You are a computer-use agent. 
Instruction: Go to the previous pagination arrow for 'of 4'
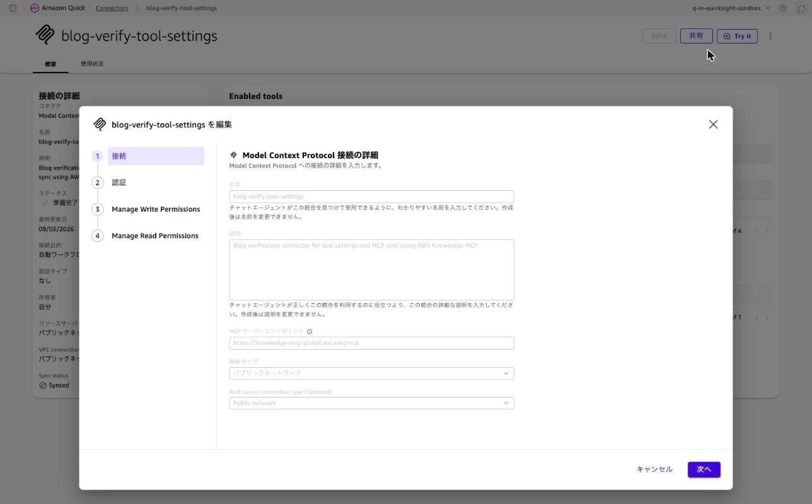(x=757, y=231)
